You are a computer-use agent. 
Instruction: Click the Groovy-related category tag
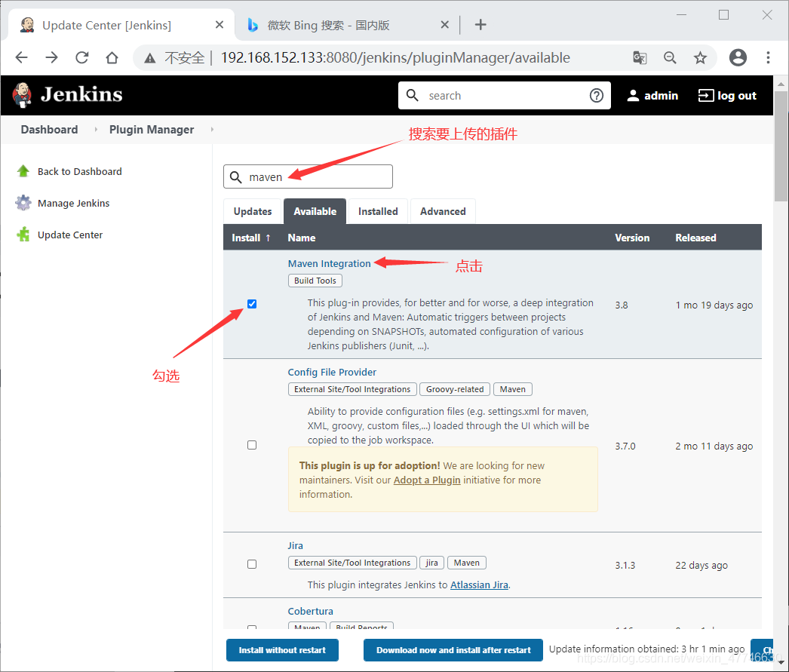455,389
